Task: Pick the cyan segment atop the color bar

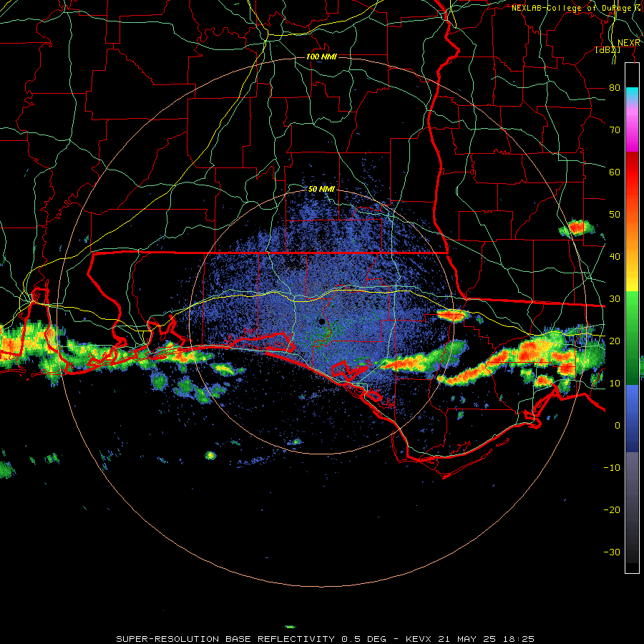Action: point(632,94)
